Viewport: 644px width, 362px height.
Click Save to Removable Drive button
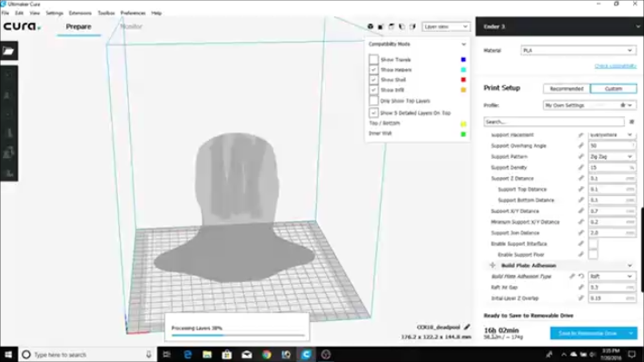(588, 333)
